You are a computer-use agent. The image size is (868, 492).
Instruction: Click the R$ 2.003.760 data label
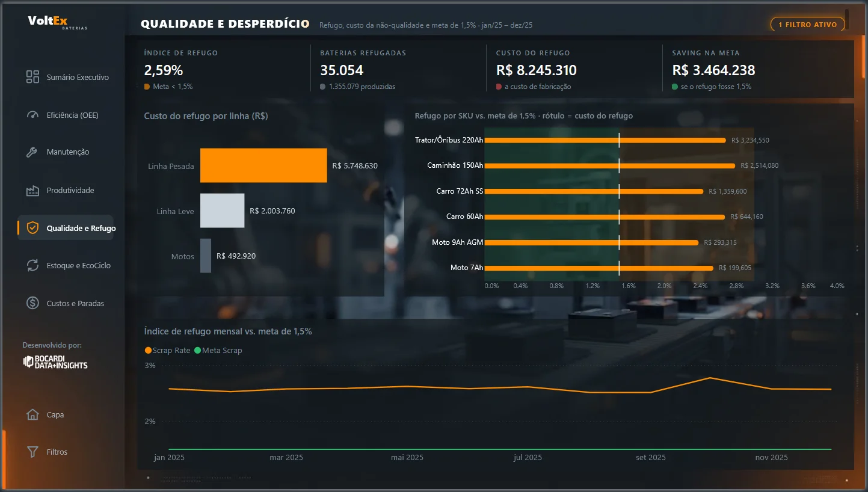[x=272, y=211]
